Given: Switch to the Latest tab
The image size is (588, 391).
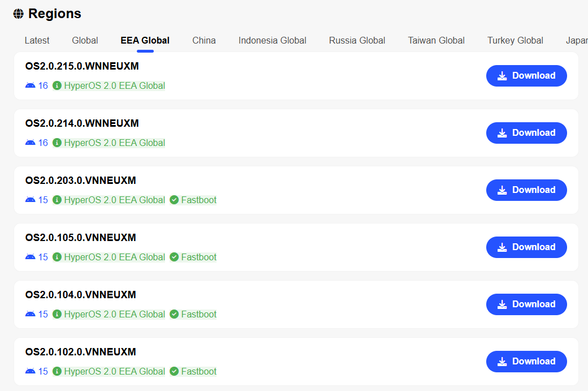Looking at the screenshot, I should click(x=37, y=41).
